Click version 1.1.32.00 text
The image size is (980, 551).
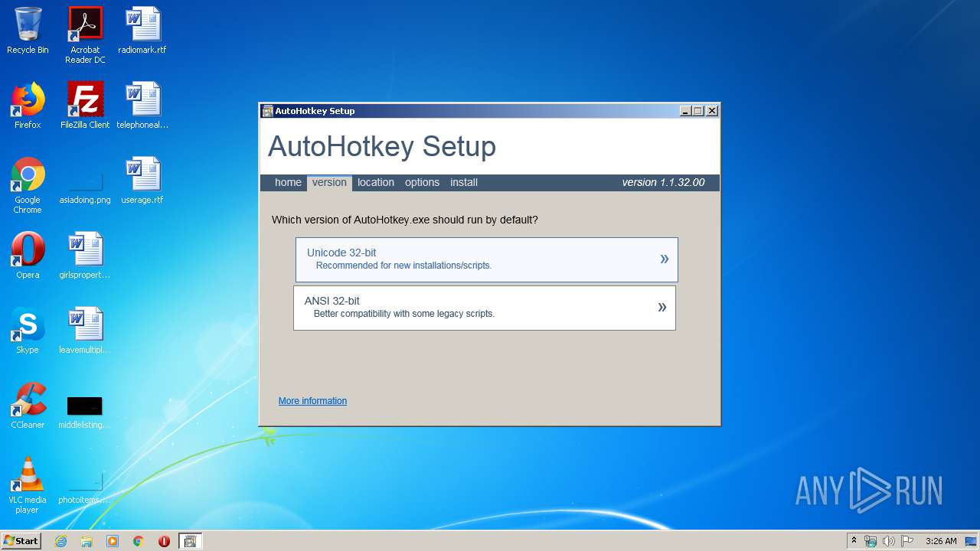click(x=663, y=182)
